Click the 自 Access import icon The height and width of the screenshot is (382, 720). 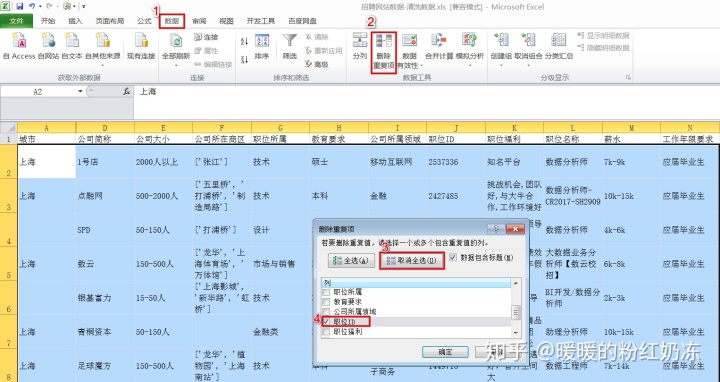pos(19,40)
